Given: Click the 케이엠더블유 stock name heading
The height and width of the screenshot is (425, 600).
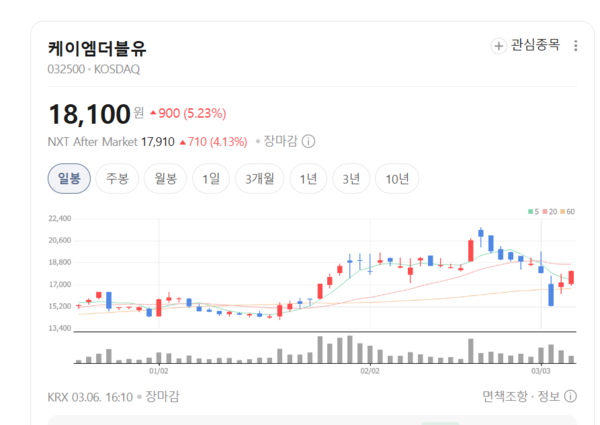Looking at the screenshot, I should 96,48.
